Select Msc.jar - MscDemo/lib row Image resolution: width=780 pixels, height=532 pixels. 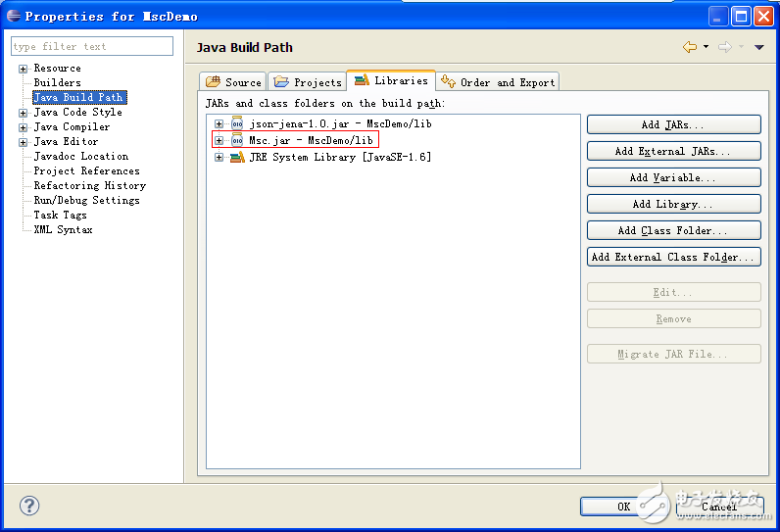[311, 141]
